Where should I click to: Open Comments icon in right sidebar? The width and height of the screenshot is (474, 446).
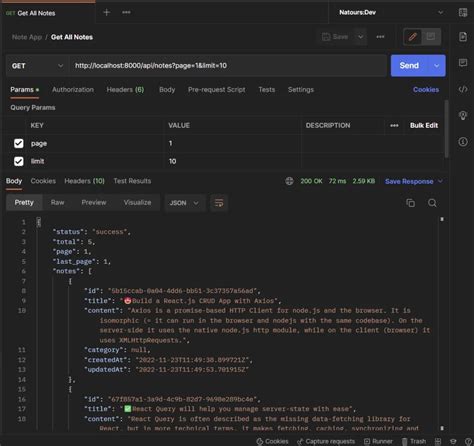coord(463,63)
